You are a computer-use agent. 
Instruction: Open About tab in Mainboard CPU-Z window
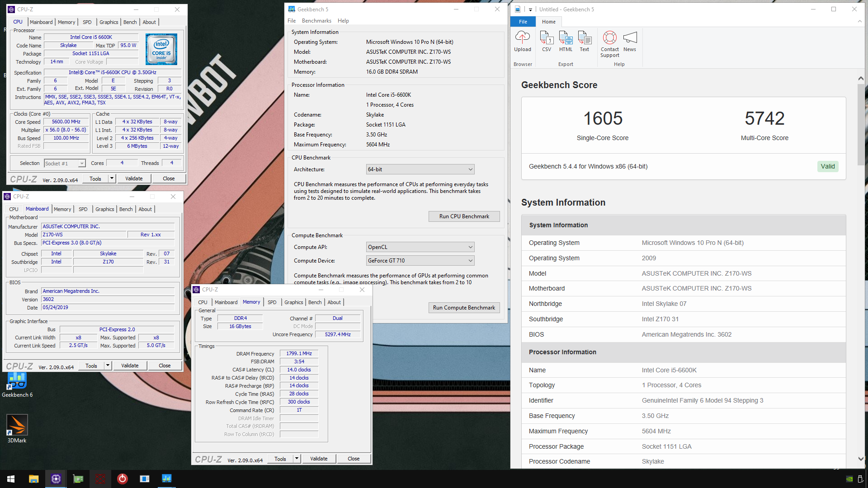145,209
